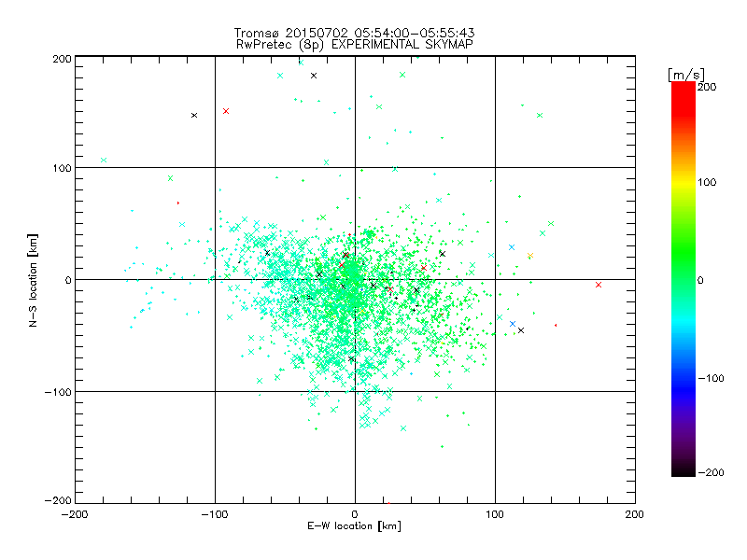Click the title "Tromsø 20150702 05:54:00-05:55:43"
This screenshot has height=560, width=747.
click(x=354, y=33)
